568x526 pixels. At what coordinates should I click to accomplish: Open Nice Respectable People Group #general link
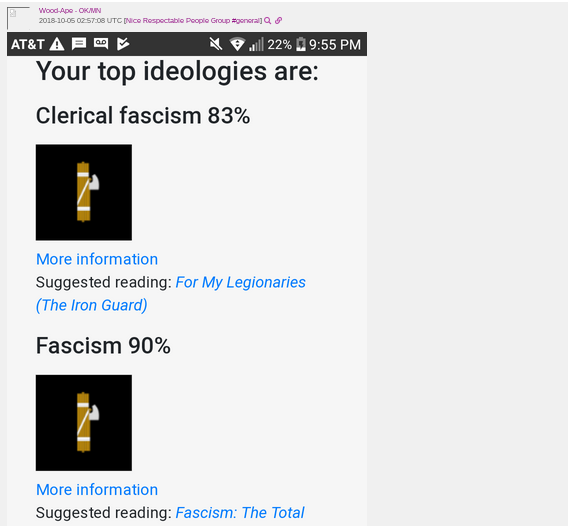tap(193, 21)
